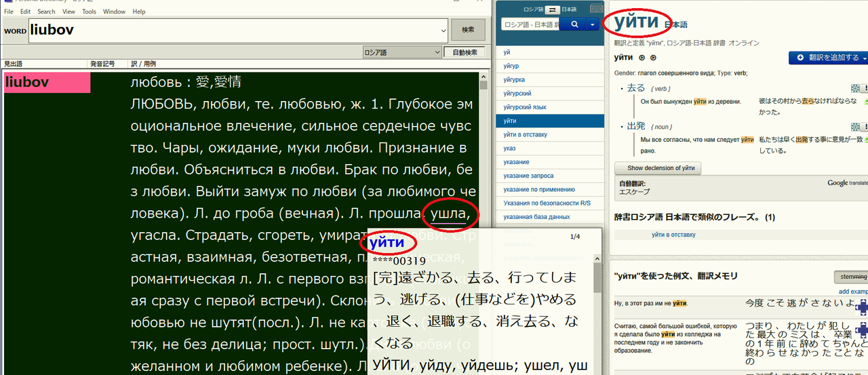868x375 pixels.
Task: Open the Tools menu
Action: (89, 12)
